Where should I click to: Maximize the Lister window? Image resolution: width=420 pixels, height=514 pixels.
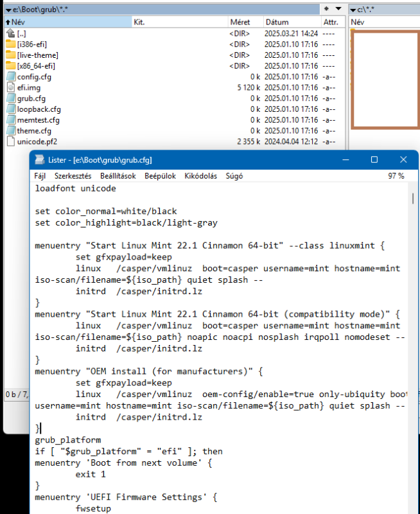click(x=374, y=159)
